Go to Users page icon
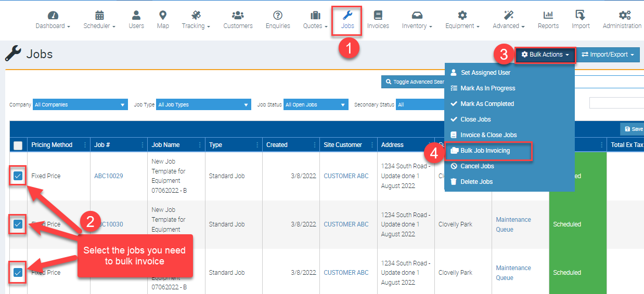This screenshot has height=294, width=644. [x=136, y=15]
